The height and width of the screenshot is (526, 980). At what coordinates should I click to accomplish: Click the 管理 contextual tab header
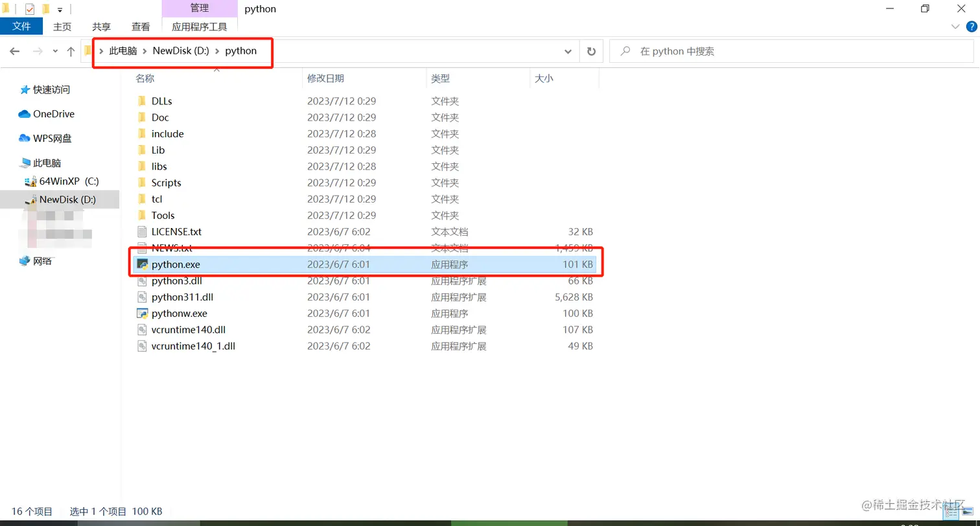200,8
